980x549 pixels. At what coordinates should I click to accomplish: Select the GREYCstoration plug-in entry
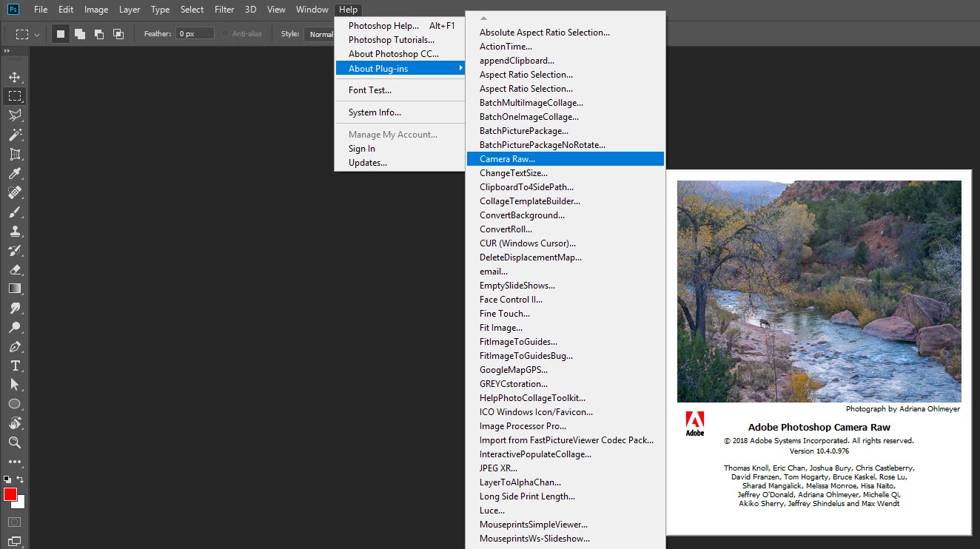tap(565, 384)
